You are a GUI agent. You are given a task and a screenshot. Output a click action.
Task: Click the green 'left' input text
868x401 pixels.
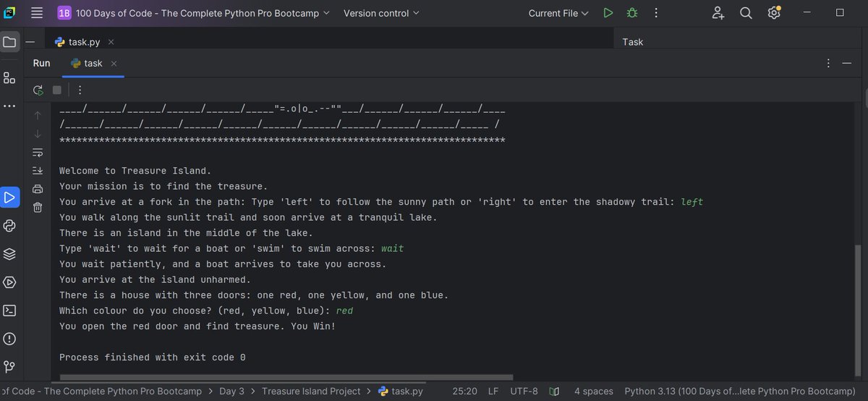[x=692, y=202]
